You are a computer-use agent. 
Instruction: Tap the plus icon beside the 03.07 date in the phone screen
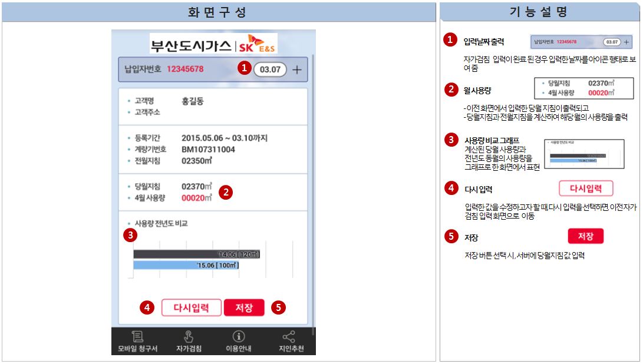pyautogui.click(x=296, y=70)
